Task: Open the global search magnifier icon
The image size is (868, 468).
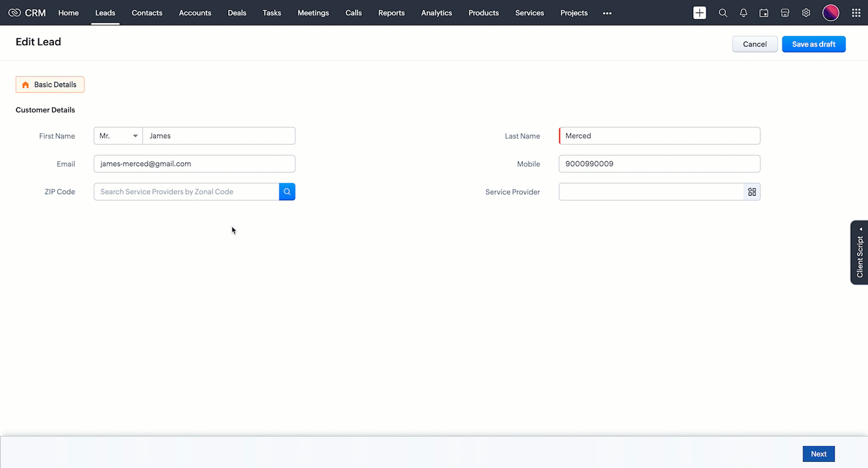Action: (x=723, y=13)
